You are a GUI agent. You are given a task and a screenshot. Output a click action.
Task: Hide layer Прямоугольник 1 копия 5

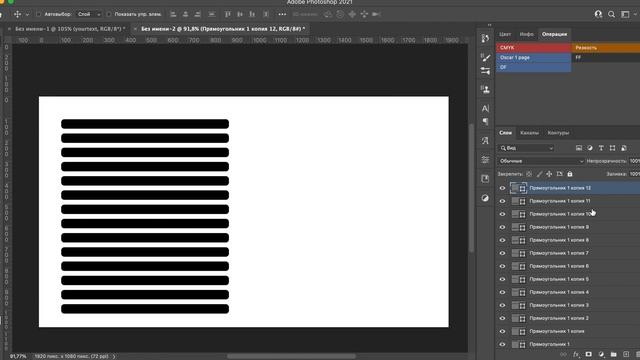click(502, 280)
